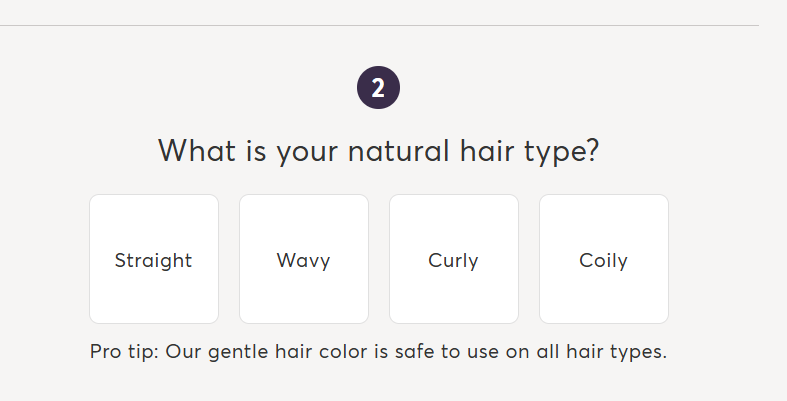This screenshot has width=787, height=401.
Task: Click the natural hair type question heading
Action: tap(378, 151)
